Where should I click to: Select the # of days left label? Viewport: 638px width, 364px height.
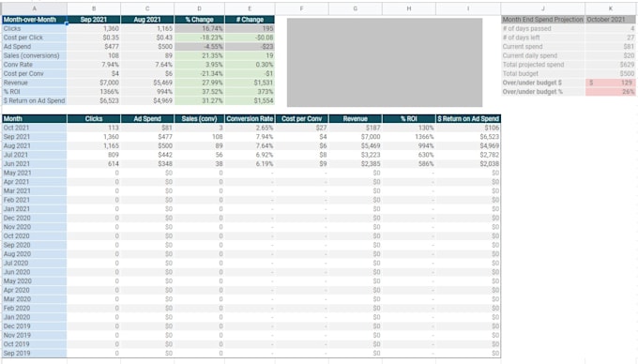point(543,38)
